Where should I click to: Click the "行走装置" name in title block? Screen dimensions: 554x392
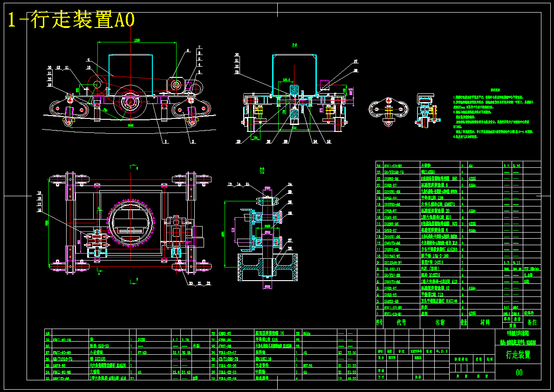[518, 355]
